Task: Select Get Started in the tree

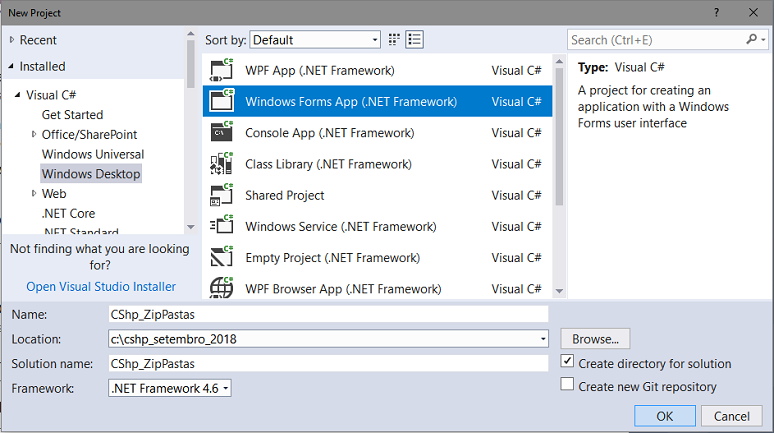Action: pos(73,115)
